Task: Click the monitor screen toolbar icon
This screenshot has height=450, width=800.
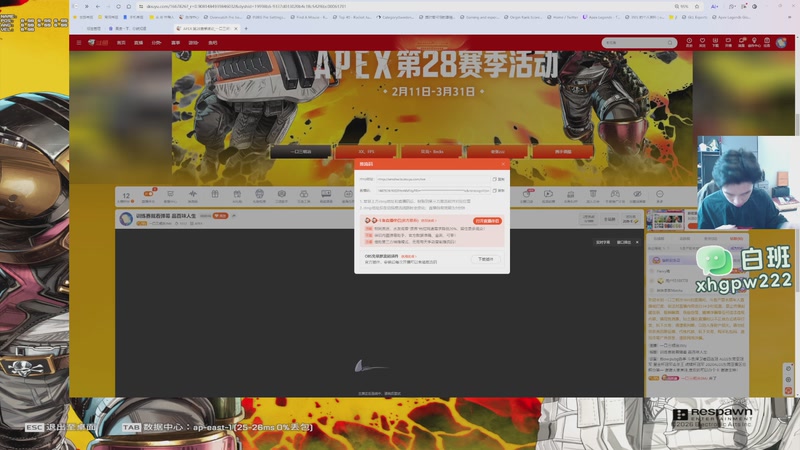Action: tap(326, 195)
